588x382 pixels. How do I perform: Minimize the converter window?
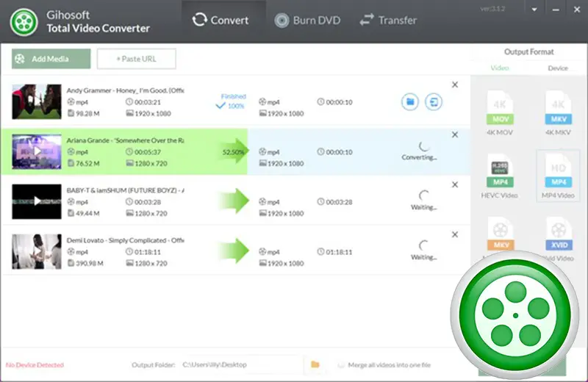(556, 10)
